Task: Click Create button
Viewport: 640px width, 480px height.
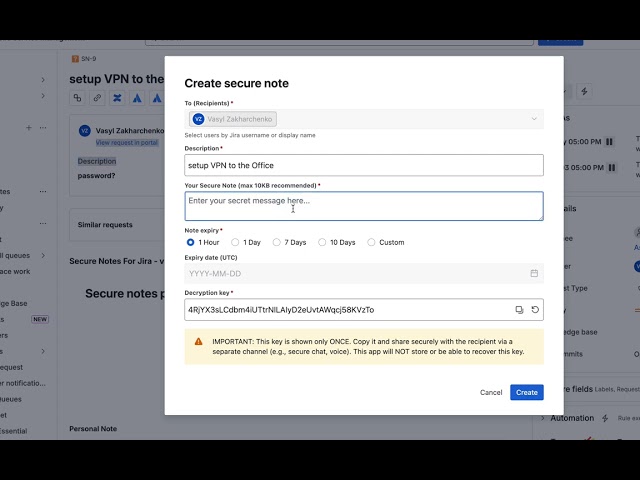Action: click(x=527, y=392)
